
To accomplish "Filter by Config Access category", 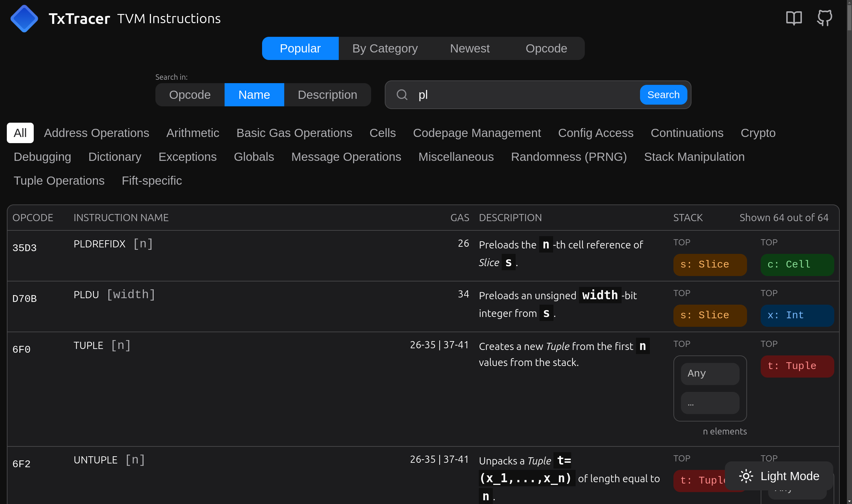I will (596, 133).
